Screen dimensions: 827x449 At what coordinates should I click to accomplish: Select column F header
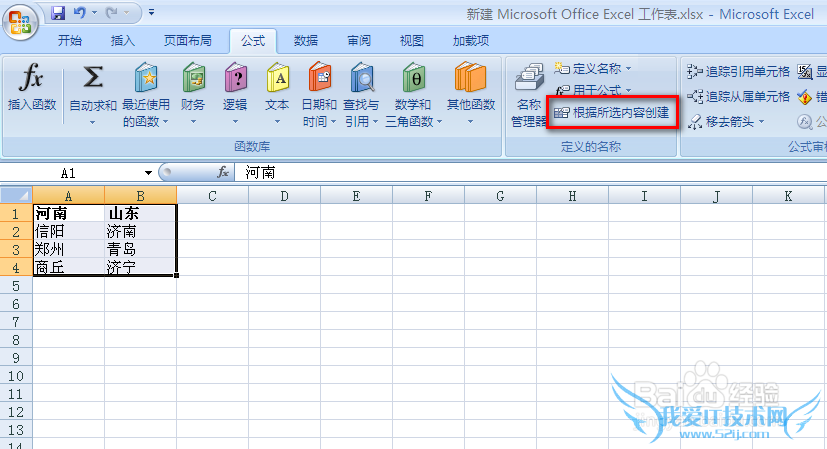pos(428,196)
